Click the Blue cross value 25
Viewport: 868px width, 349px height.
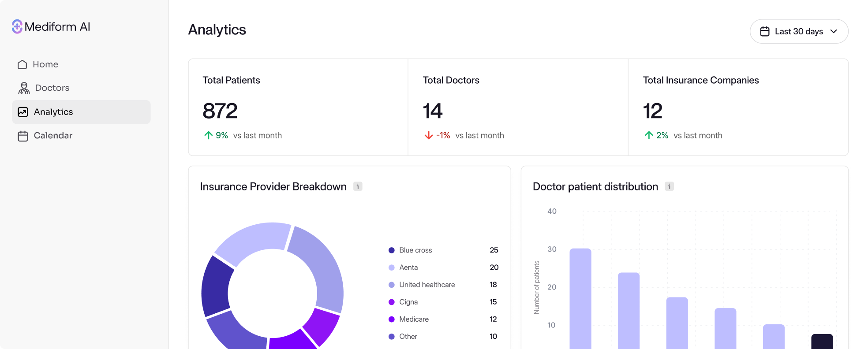[x=494, y=250]
